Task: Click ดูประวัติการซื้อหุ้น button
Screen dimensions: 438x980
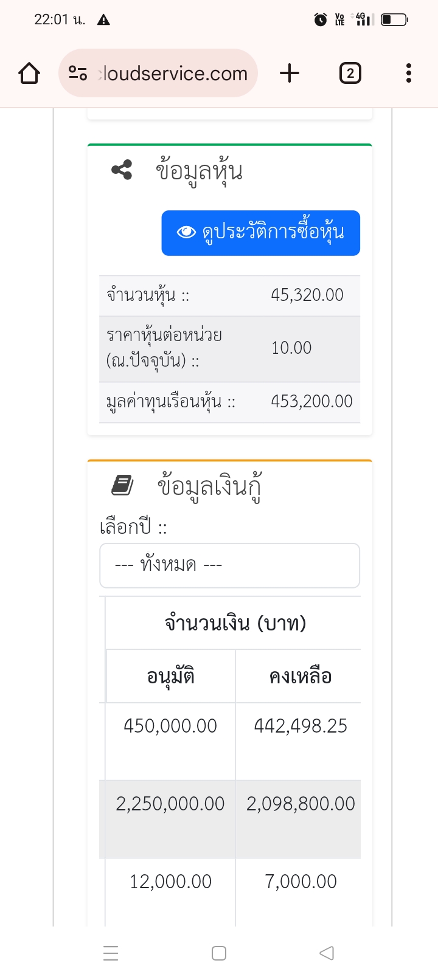Action: pos(260,233)
